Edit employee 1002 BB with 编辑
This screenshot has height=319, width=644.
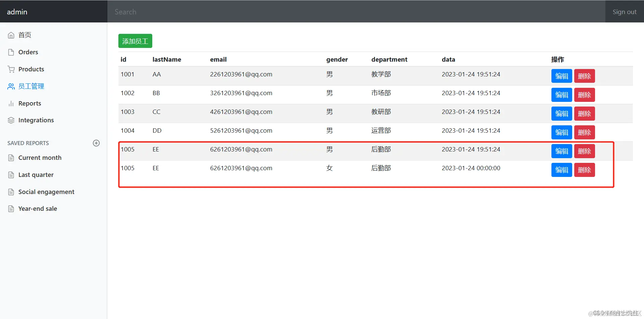click(561, 95)
